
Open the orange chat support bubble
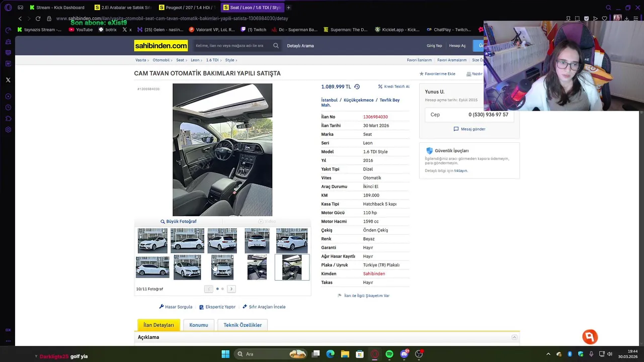pyautogui.click(x=590, y=336)
